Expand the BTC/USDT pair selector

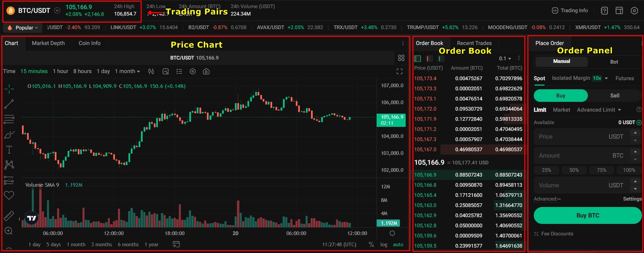[57, 10]
